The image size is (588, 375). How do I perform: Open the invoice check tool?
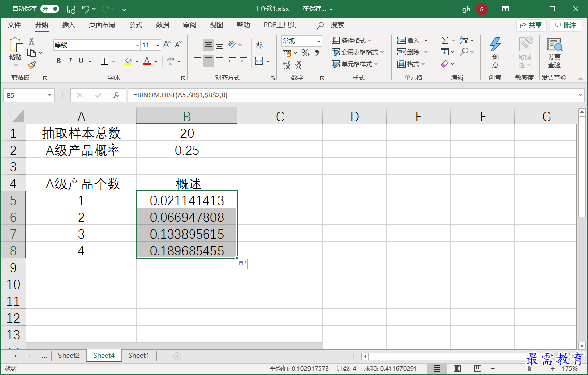[x=554, y=52]
